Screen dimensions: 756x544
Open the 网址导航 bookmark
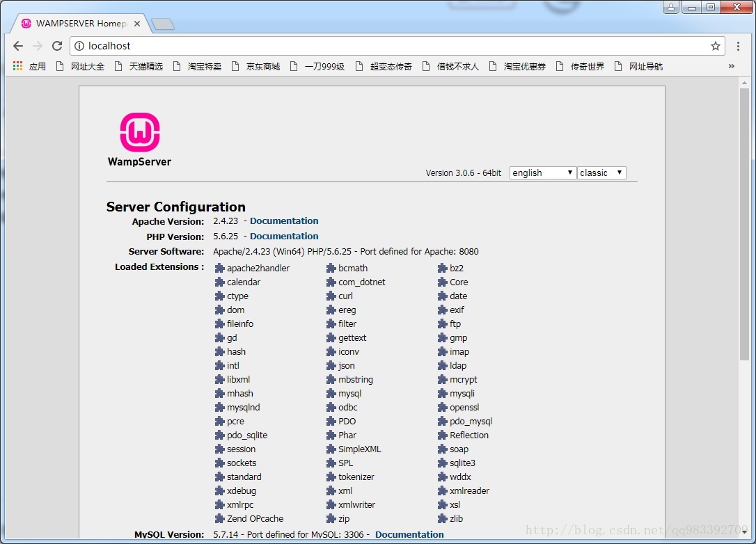(638, 66)
